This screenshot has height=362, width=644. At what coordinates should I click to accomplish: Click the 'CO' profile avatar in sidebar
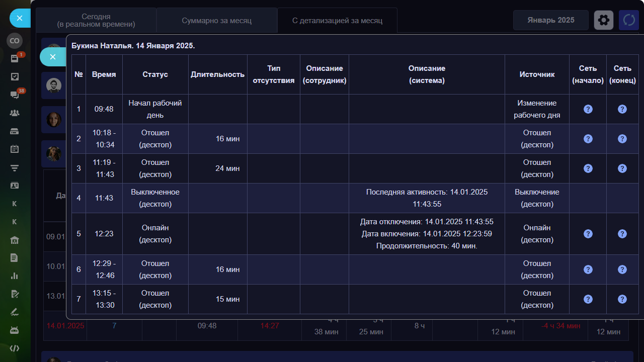[15, 41]
